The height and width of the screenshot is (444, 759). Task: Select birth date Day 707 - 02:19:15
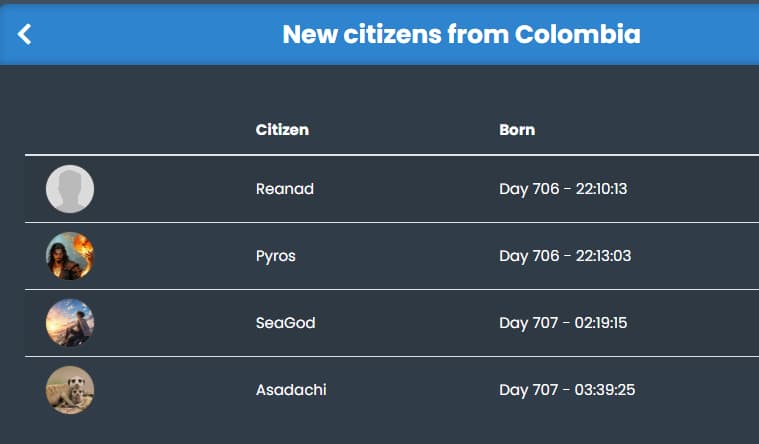[x=563, y=323]
